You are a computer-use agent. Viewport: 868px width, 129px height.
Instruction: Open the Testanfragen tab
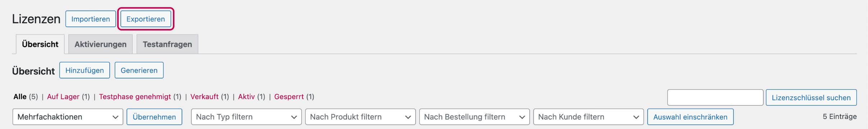tap(167, 44)
